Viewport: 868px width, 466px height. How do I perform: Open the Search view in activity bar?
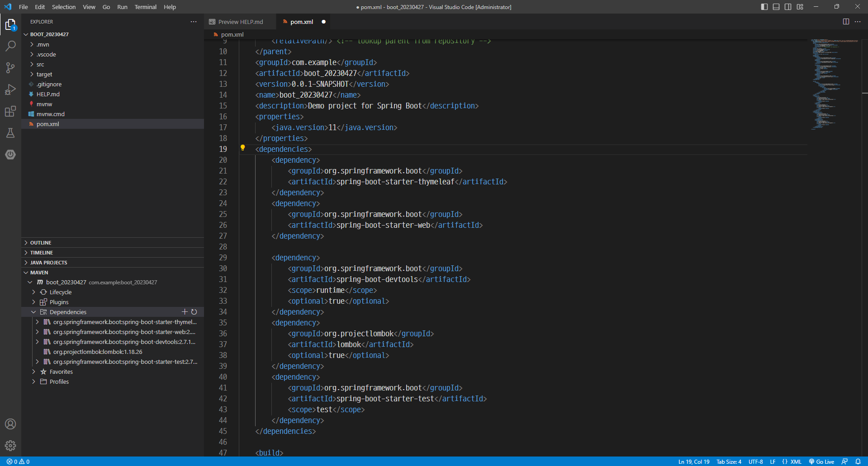(x=10, y=46)
